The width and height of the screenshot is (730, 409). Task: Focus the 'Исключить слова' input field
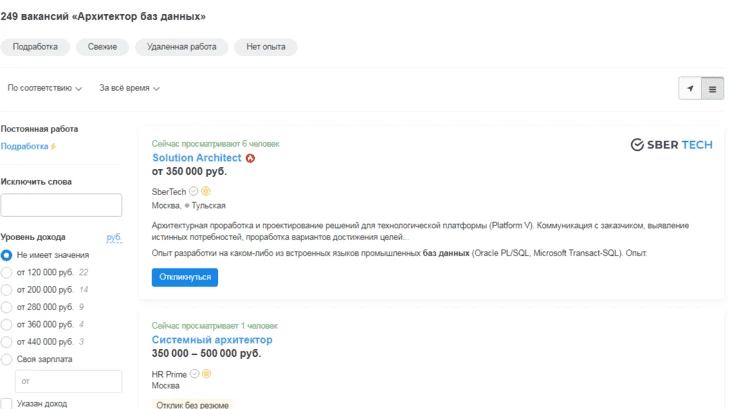(x=61, y=205)
